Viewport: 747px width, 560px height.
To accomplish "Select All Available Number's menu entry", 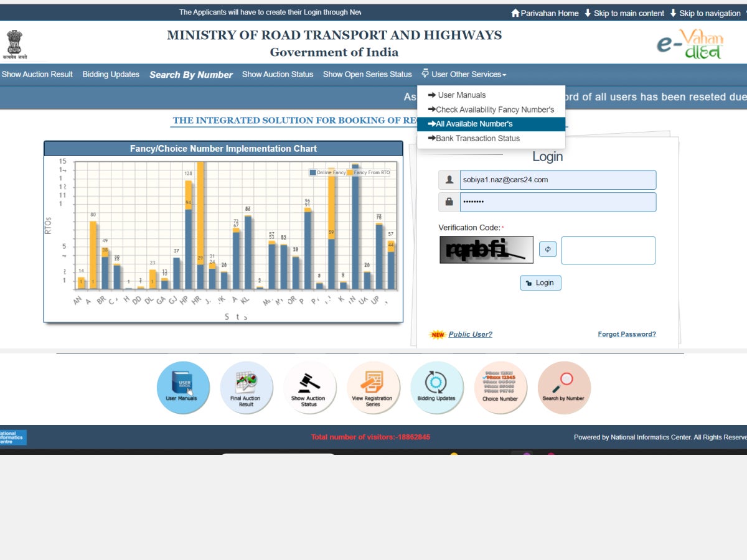I will click(474, 124).
